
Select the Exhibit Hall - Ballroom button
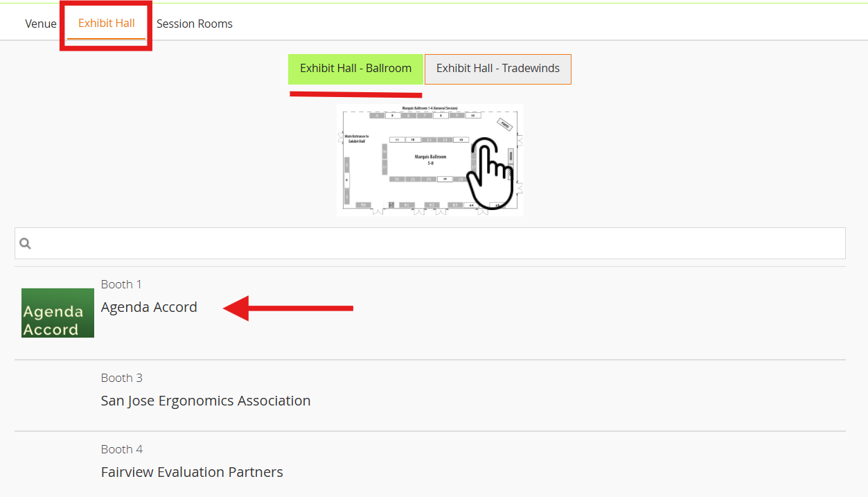pos(355,69)
